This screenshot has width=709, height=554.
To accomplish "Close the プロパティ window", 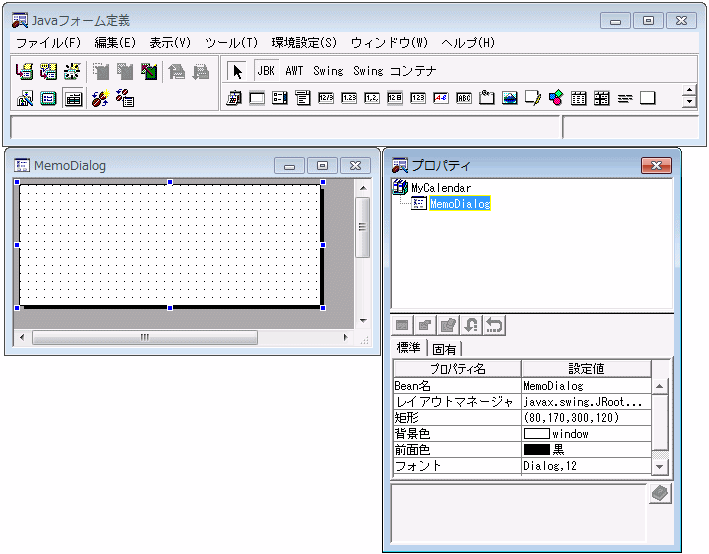I will [656, 166].
